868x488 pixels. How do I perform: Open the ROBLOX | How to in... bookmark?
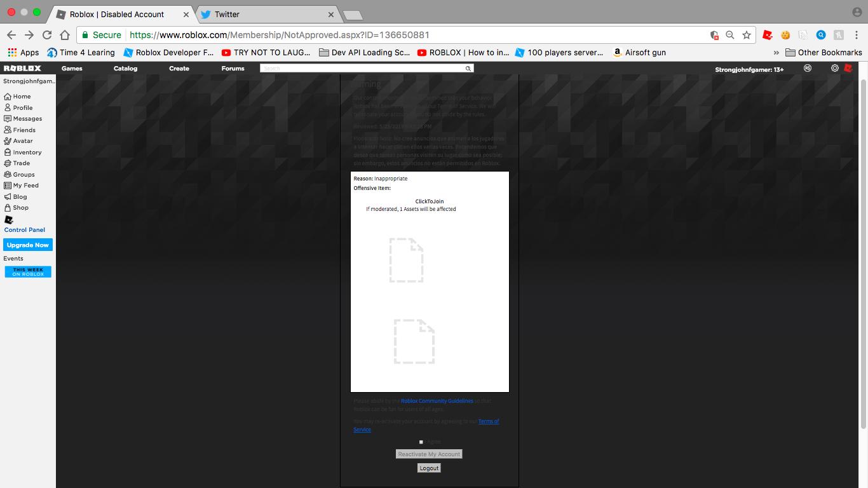[463, 53]
